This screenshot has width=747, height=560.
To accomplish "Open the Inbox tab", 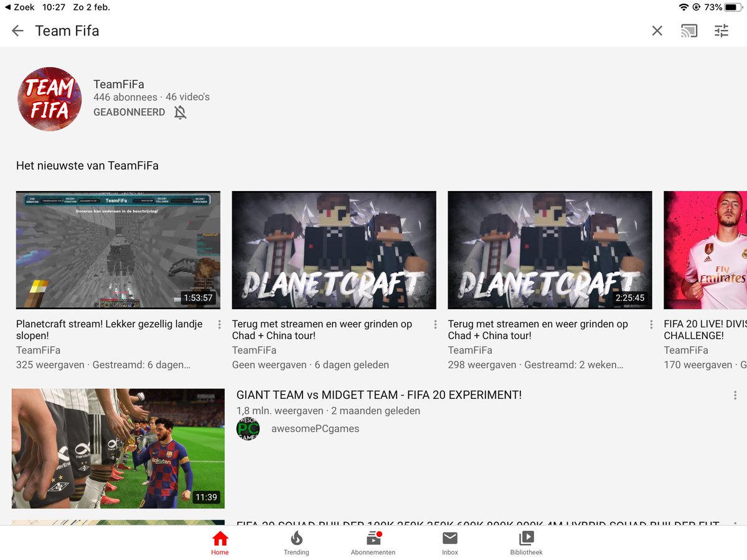I will click(x=450, y=543).
